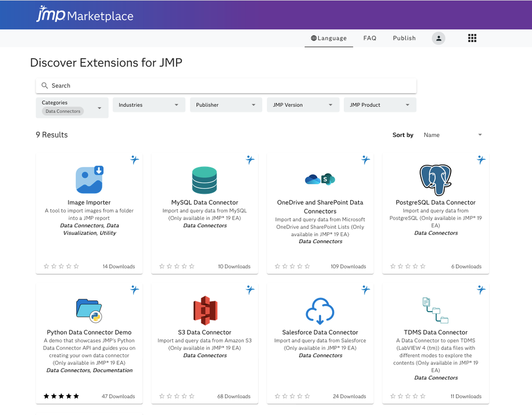The height and width of the screenshot is (415, 532).
Task: Open the Categories filter dropdown
Action: point(72,108)
